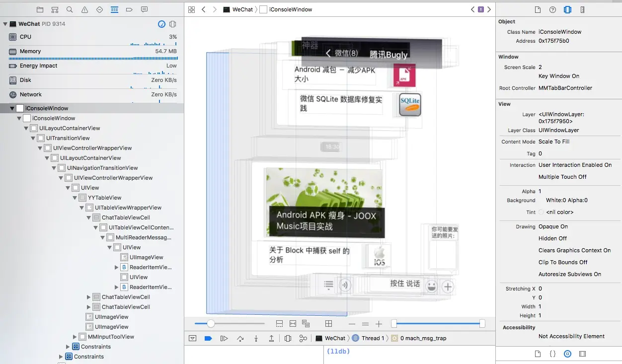The width and height of the screenshot is (622, 364).
Task: Toggle breakpoints activation blue tag
Action: pos(208,338)
